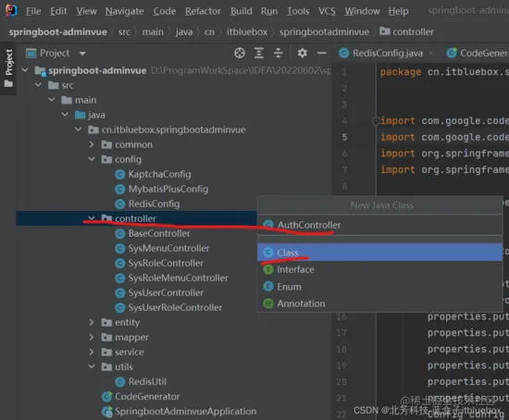509x420 pixels.
Task: Click the java source root folder icon
Action: [x=80, y=115]
